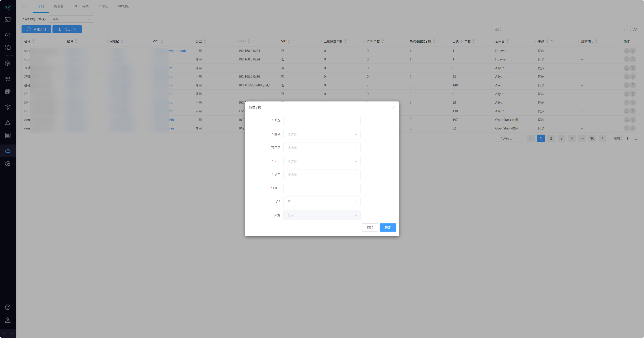Image resolution: width=644 pixels, height=338 pixels.
Task: Click the table column settings gear icon
Action: click(x=635, y=29)
